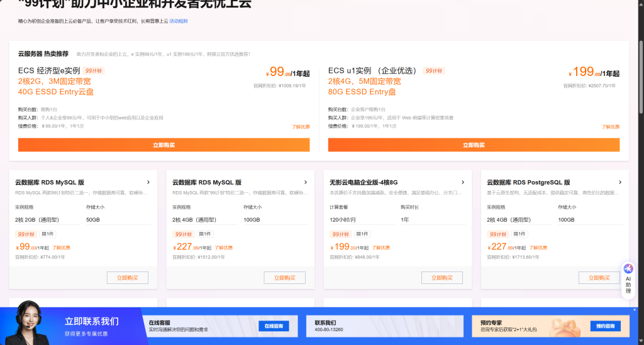
Task: Open 实例规格 2核 2GB selector in MySQL card
Action: 47,220
